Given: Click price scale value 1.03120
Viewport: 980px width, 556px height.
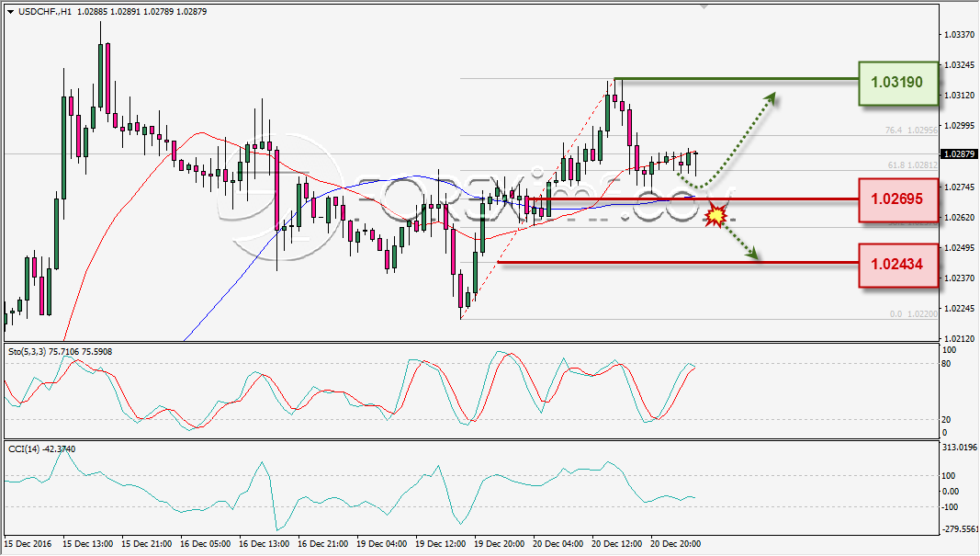Looking at the screenshot, I should [959, 95].
